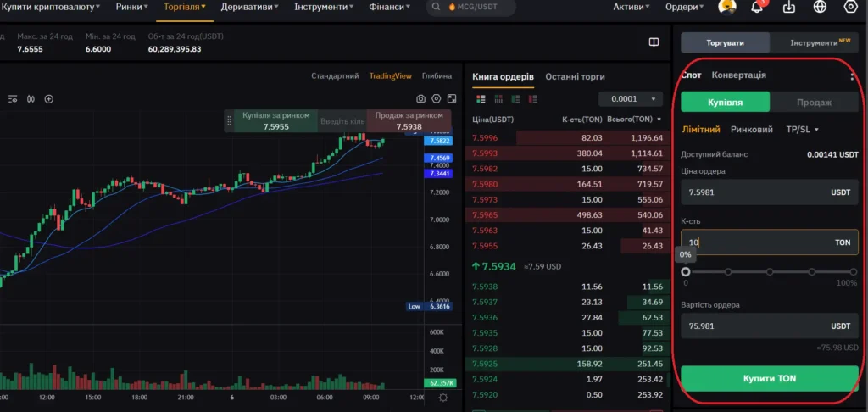Click the download app icon
This screenshot has width=868, height=412.
click(x=789, y=7)
